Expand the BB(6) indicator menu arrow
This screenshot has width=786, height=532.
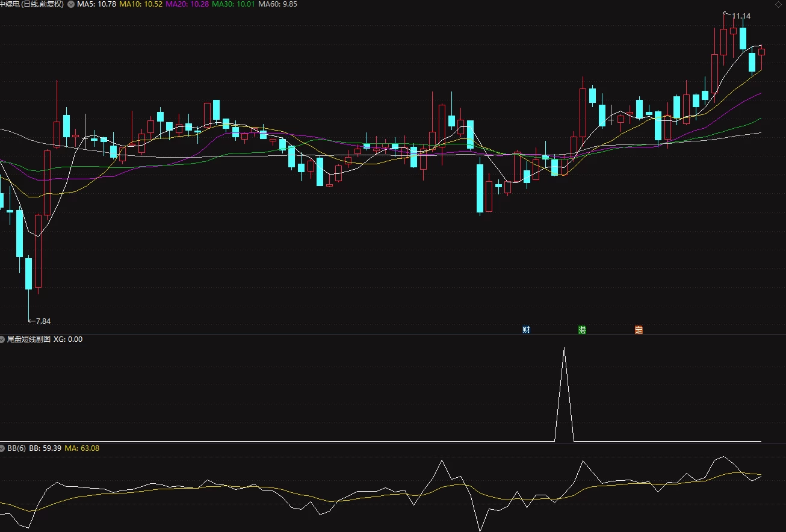(x=2, y=448)
